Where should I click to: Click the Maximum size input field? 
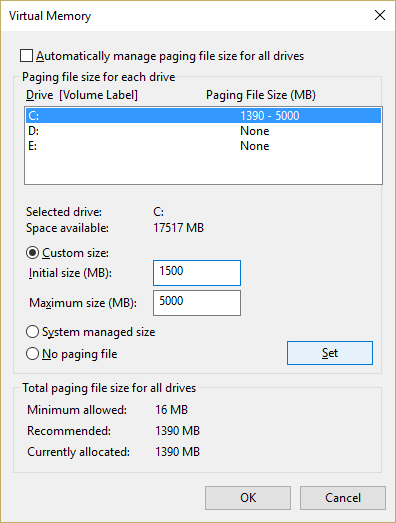click(x=197, y=303)
